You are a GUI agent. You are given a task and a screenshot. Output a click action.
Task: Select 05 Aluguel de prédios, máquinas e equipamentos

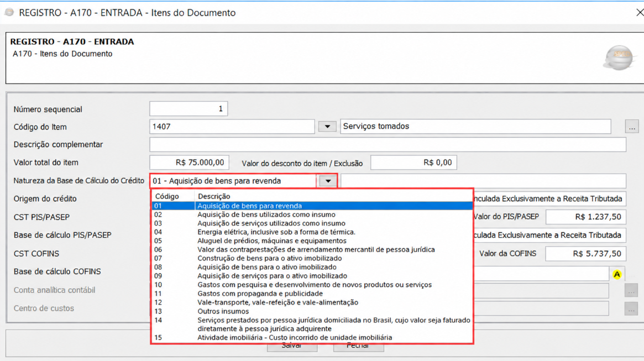312,240
